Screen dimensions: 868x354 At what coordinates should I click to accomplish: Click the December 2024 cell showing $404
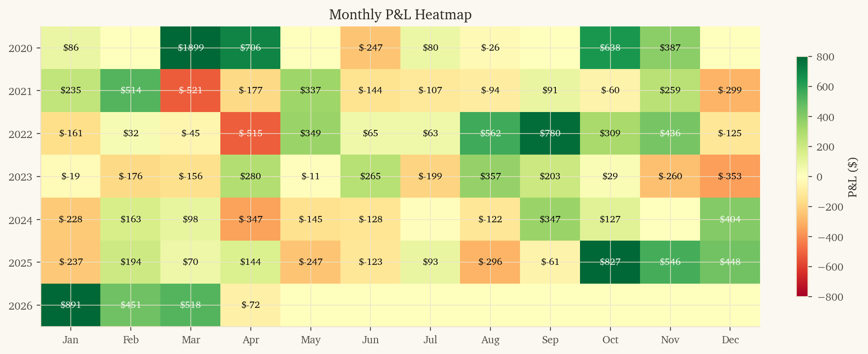tap(730, 220)
